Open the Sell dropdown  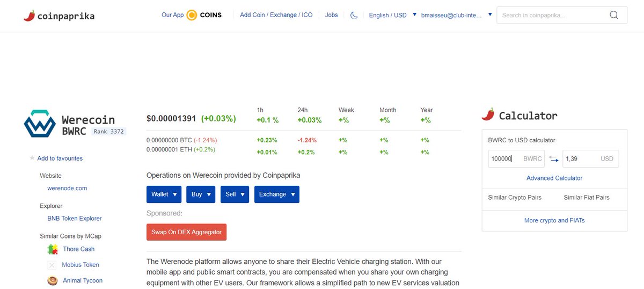235,194
